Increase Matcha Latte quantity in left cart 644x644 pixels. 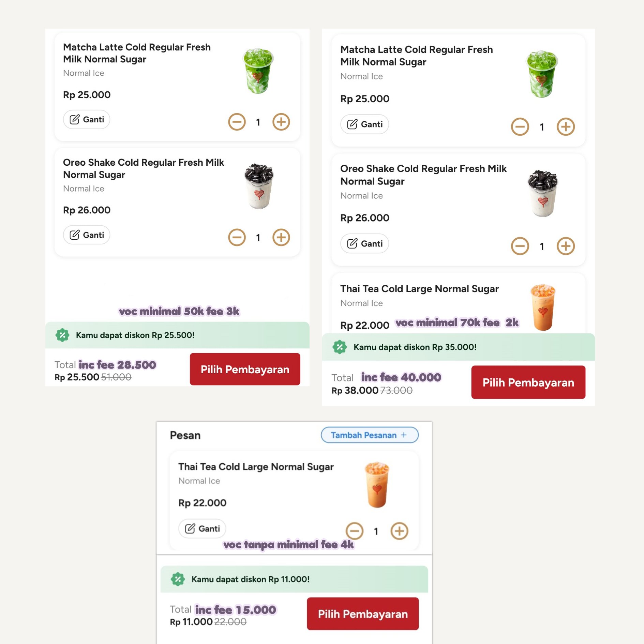[x=281, y=122]
